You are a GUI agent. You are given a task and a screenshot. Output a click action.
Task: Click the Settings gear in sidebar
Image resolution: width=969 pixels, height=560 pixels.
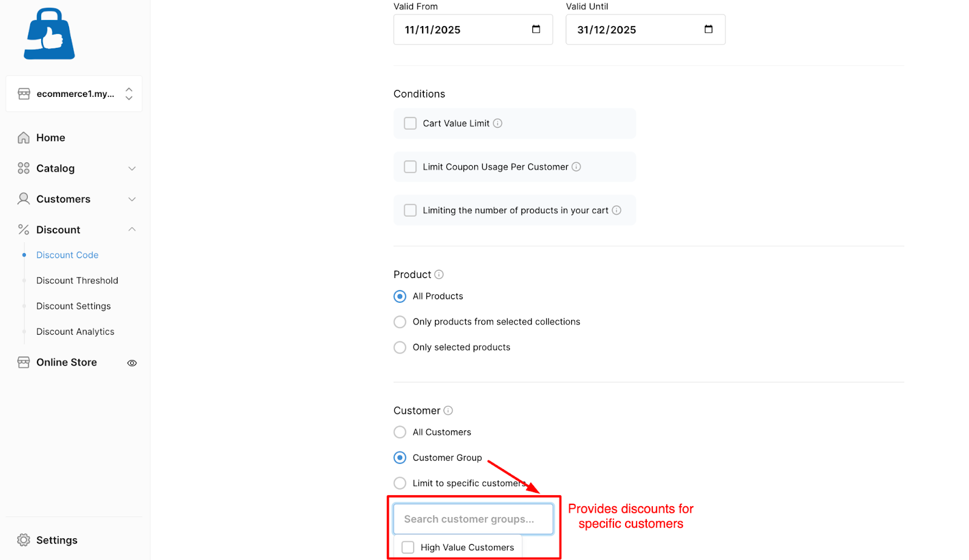(24, 540)
